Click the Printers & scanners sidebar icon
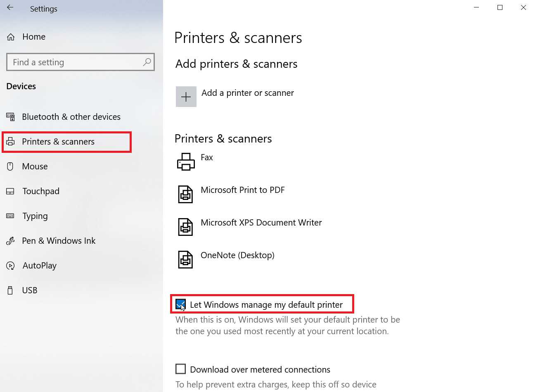 coord(10,142)
